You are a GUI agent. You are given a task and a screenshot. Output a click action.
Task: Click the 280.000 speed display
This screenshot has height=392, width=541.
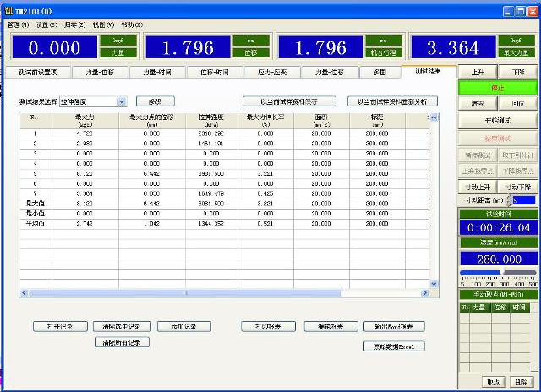click(x=499, y=259)
